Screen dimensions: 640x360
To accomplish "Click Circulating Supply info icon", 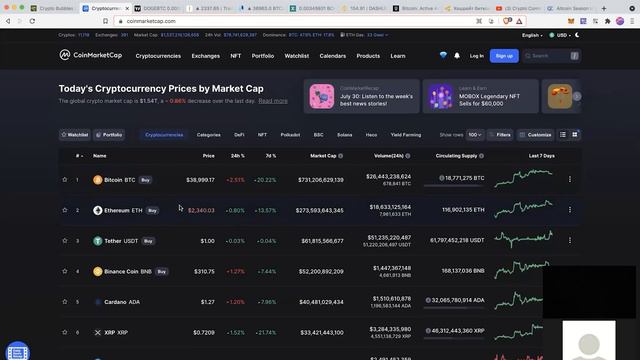I will [482, 156].
